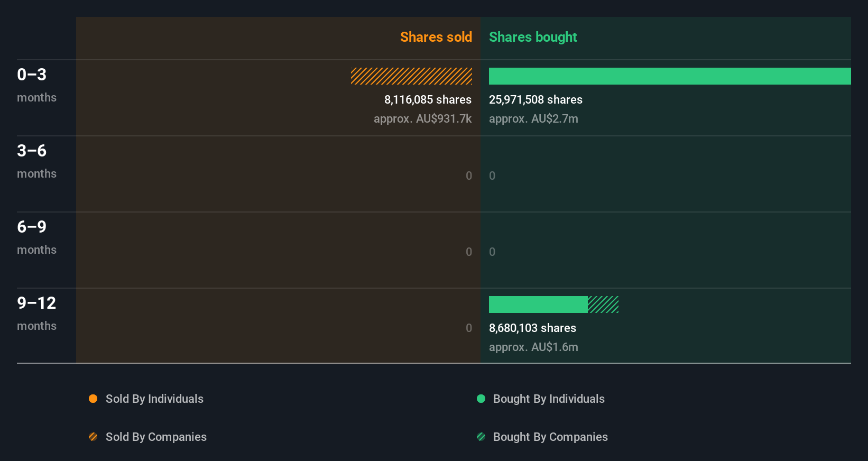Click the bought zero value in 6–9 months row
The image size is (868, 461).
pos(492,252)
